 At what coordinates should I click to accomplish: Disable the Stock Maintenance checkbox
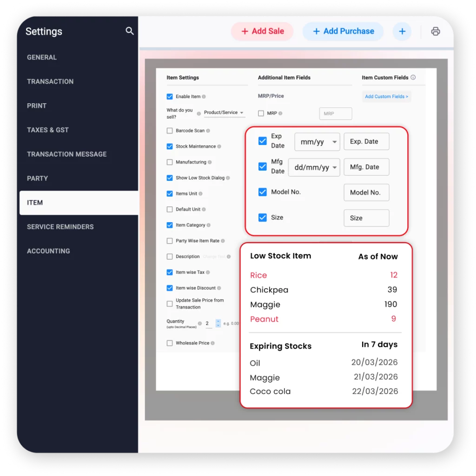(169, 146)
